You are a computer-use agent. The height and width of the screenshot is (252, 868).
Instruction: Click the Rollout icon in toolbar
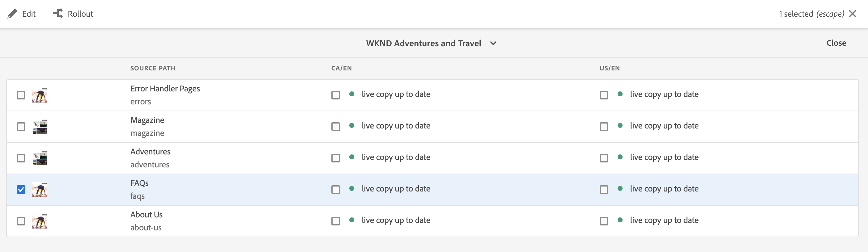pos(58,14)
